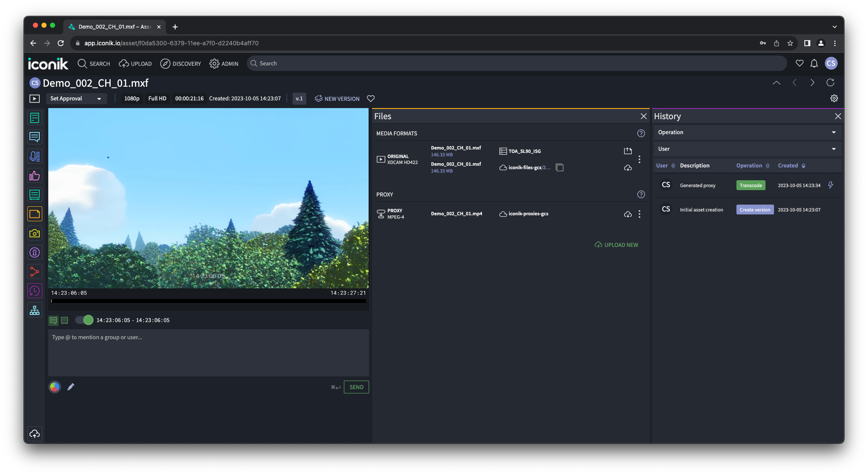Send the comment with the SEND button

pos(356,387)
